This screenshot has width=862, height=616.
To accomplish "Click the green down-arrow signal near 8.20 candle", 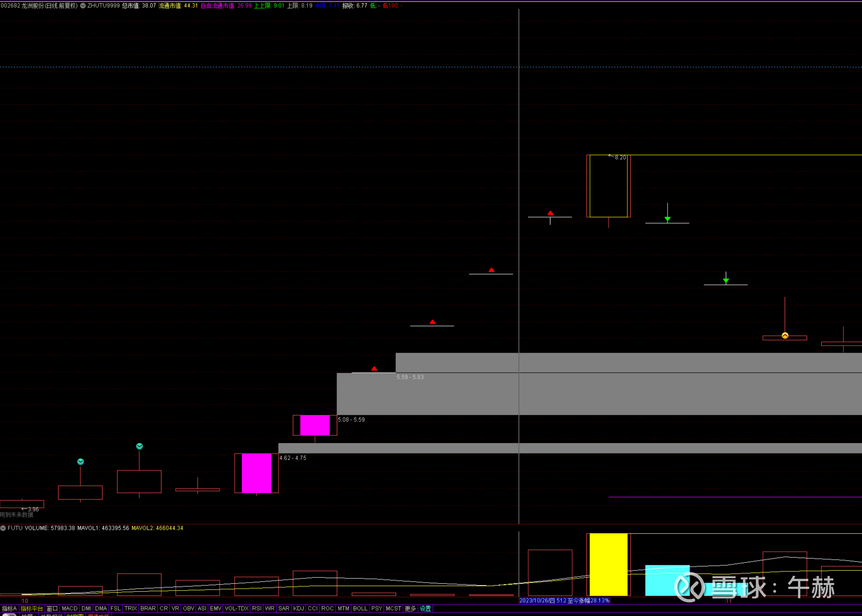I will 667,219.
